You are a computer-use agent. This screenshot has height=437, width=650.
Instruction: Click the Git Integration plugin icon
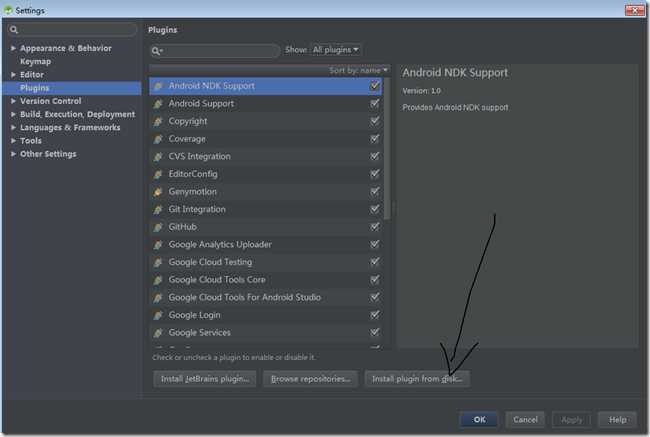[158, 209]
